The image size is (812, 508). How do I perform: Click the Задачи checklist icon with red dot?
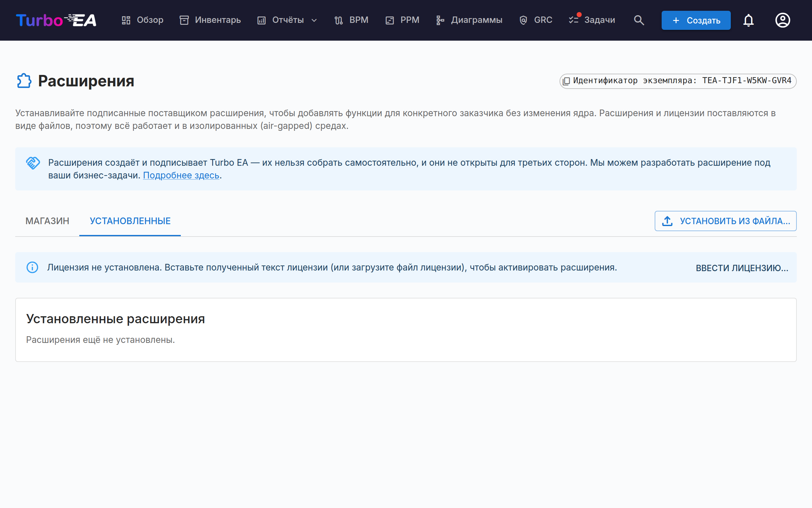click(574, 19)
